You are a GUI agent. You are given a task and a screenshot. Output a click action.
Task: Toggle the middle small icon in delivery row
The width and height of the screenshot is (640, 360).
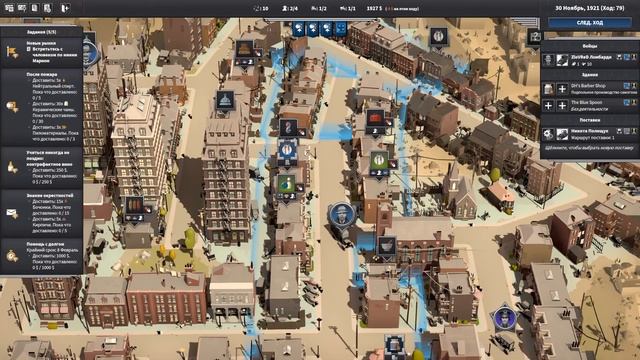coord(627,131)
